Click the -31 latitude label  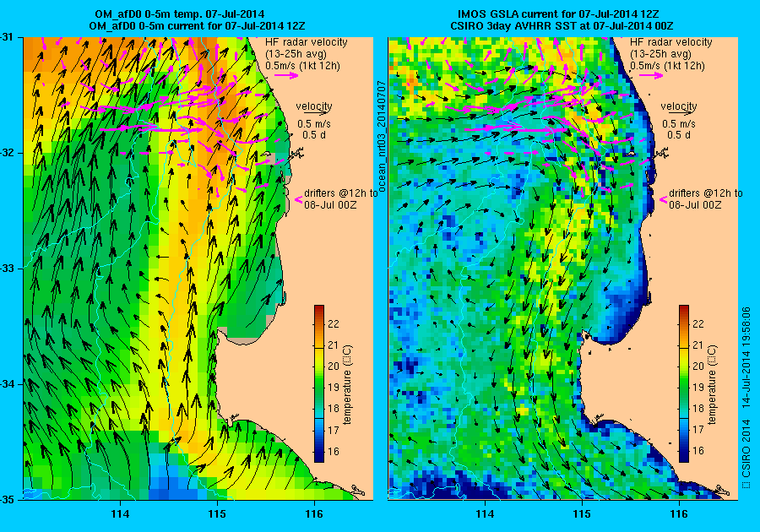[8, 37]
